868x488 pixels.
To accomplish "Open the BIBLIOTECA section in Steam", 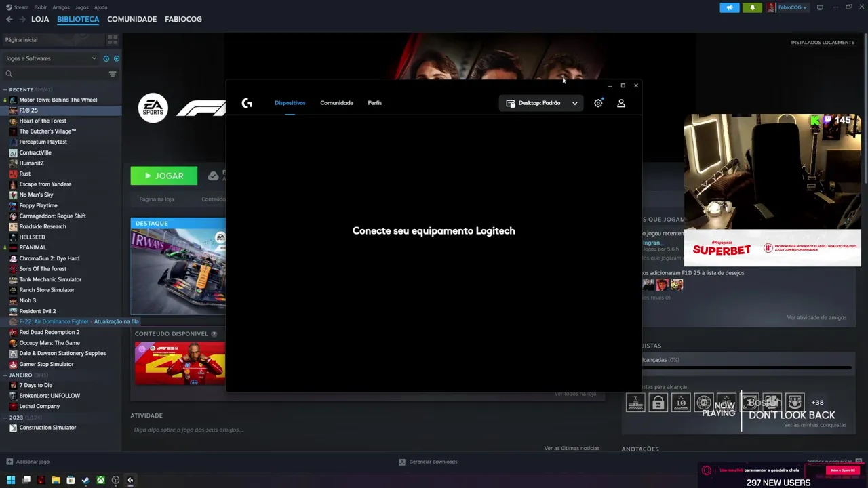I will pos(78,19).
